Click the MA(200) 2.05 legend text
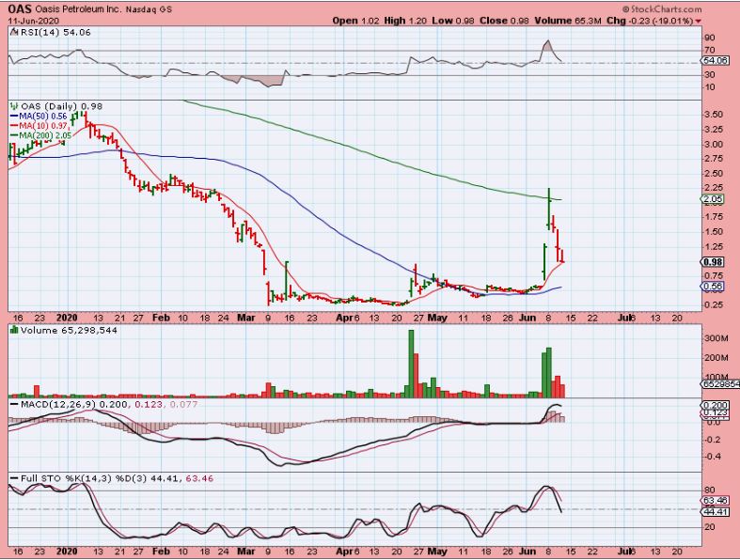The image size is (740, 560). point(46,136)
